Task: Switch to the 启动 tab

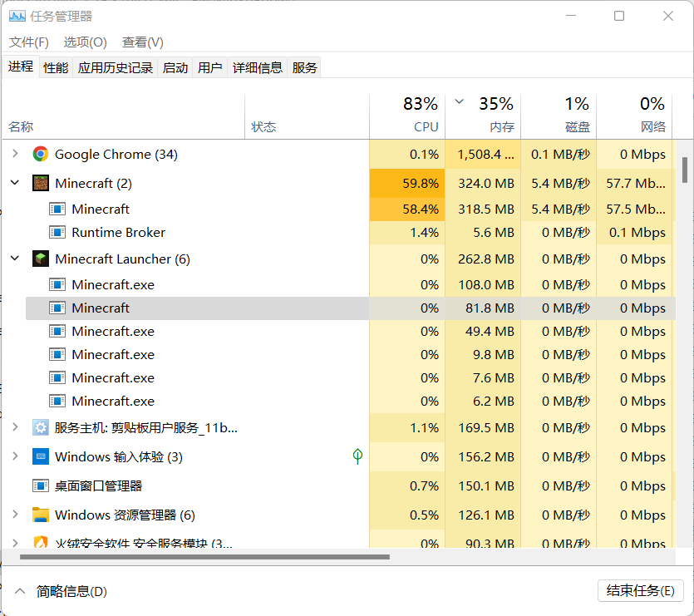Action: click(x=175, y=68)
